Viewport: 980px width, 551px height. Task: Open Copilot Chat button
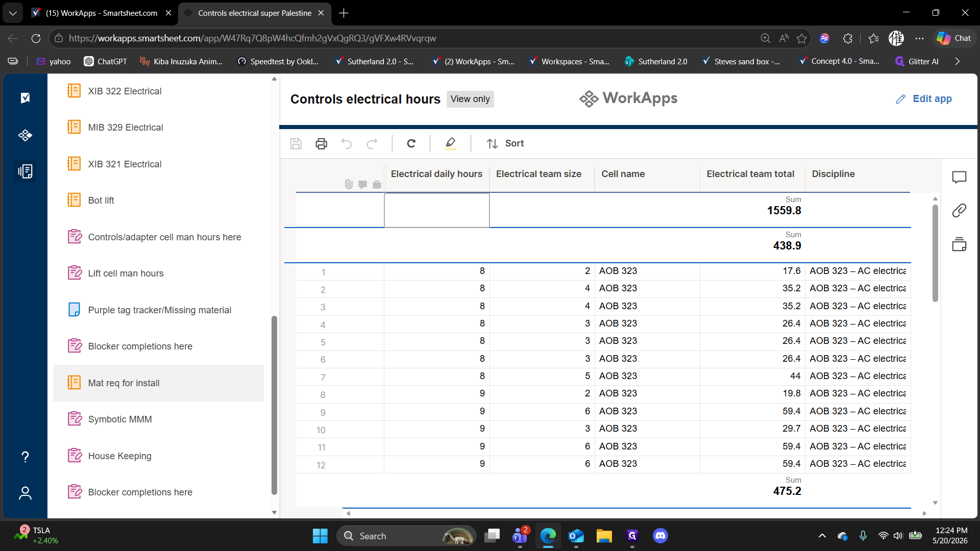point(954,38)
